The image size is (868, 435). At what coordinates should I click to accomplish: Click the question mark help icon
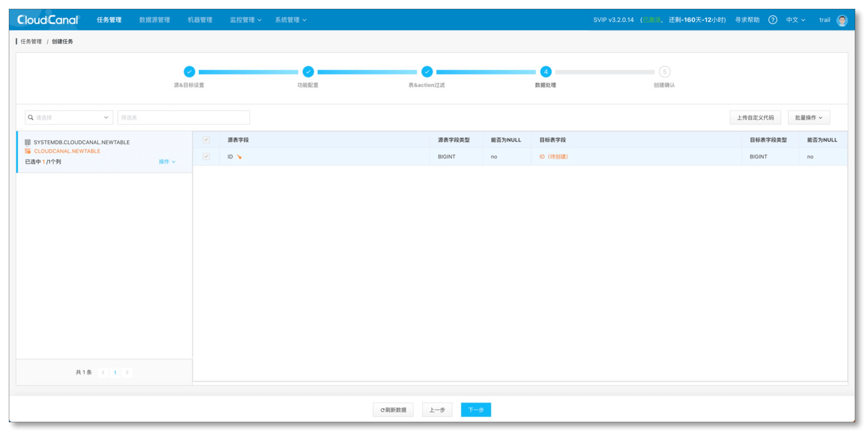point(772,20)
